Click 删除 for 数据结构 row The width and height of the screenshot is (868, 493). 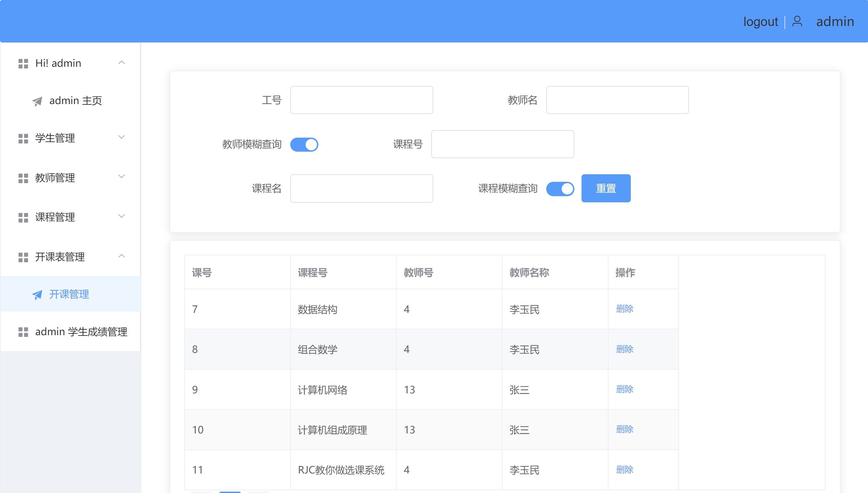tap(625, 309)
